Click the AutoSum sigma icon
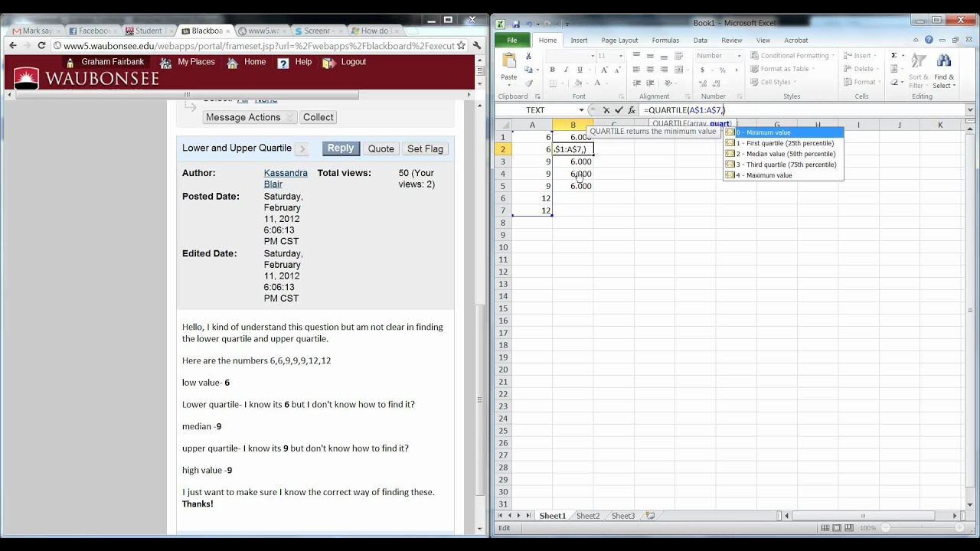 (x=893, y=56)
